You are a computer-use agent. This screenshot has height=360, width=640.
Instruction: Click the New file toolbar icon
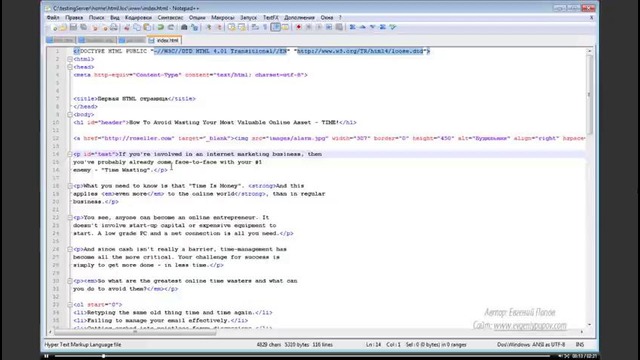54,27
